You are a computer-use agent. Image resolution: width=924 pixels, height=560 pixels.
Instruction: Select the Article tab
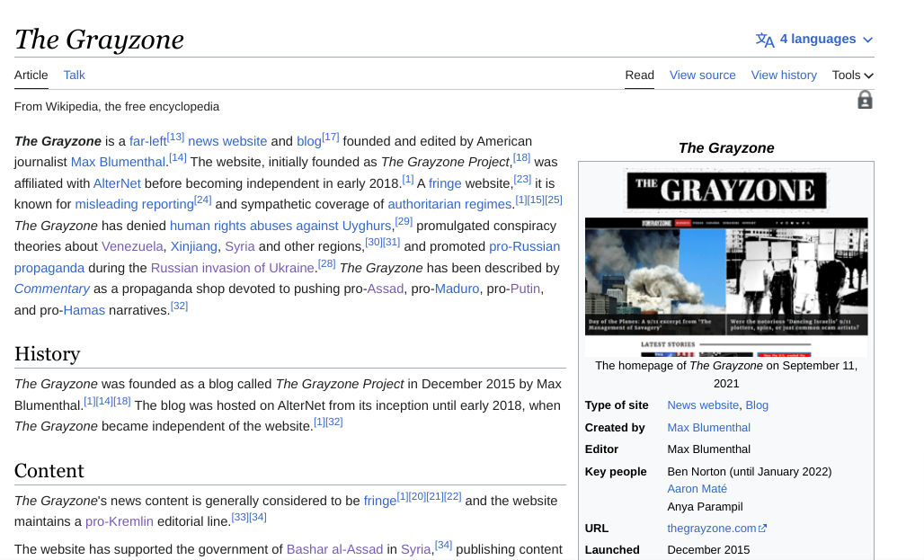[x=31, y=75]
